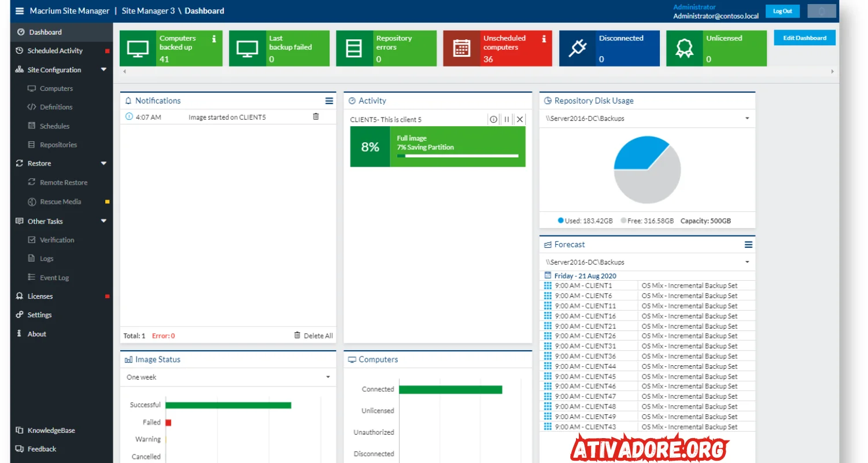Click the red Failed bar in Image Status

point(168,422)
